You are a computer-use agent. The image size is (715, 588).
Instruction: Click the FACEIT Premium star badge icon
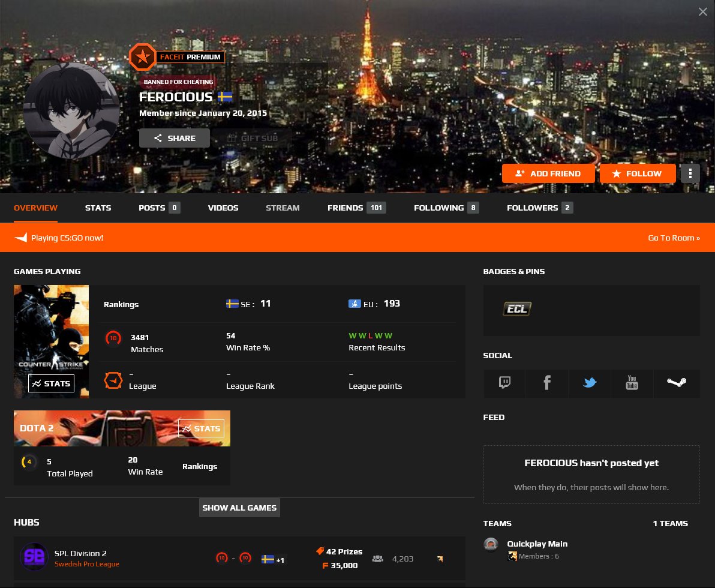(142, 57)
